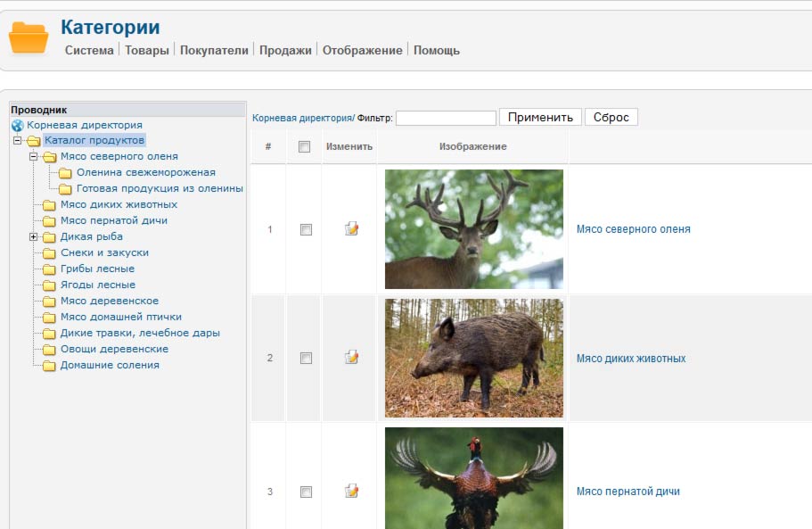Click the Сброс button
The image size is (812, 529).
click(x=611, y=117)
